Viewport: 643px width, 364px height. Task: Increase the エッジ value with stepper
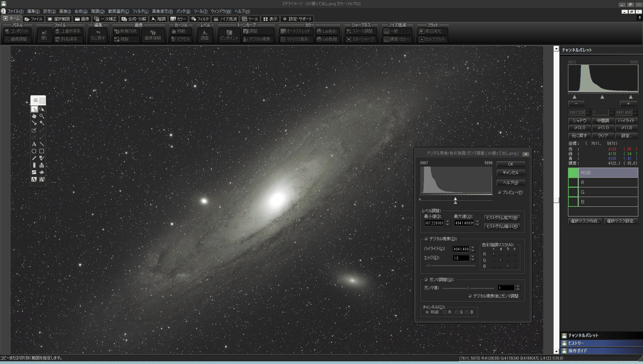point(473,257)
